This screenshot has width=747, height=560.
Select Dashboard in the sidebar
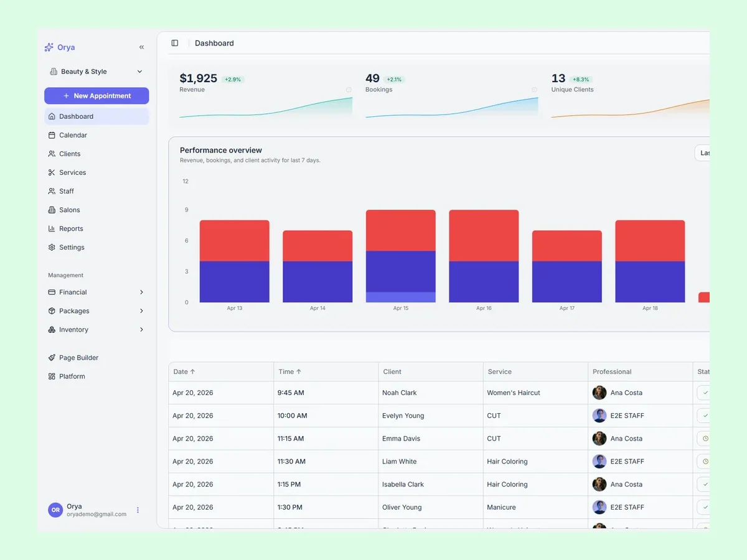pos(96,116)
